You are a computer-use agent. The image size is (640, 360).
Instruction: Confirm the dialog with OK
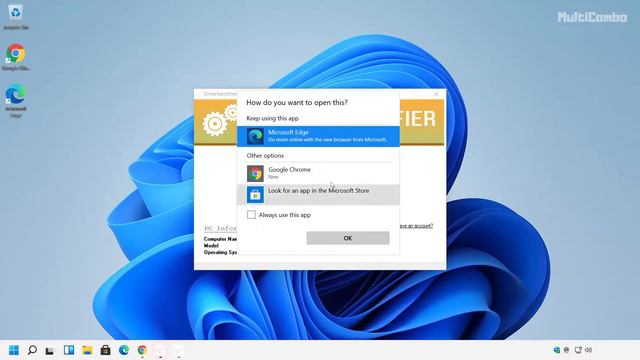pos(348,238)
